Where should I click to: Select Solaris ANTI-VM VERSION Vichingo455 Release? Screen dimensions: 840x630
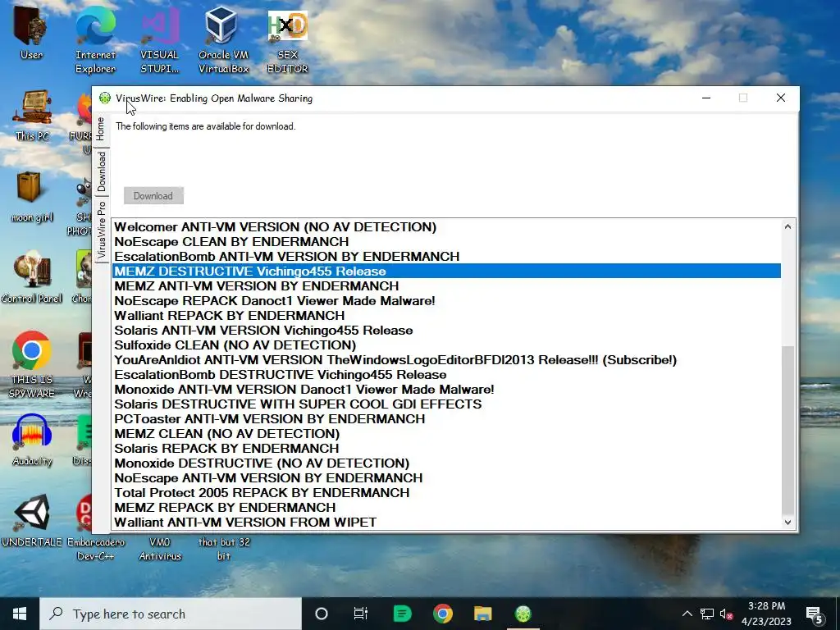pyautogui.click(x=446, y=330)
